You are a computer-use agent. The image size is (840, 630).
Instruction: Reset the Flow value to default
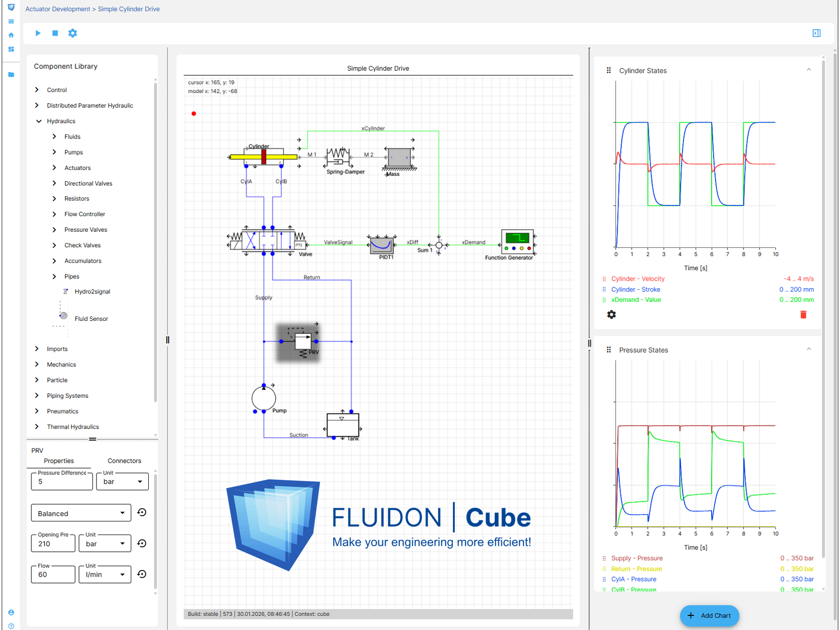click(x=142, y=574)
